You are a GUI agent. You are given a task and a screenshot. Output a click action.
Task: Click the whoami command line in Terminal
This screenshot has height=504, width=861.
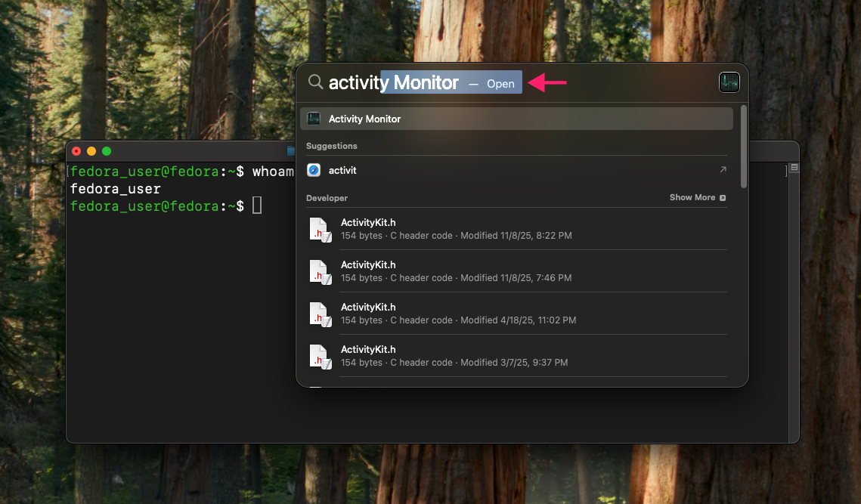click(x=181, y=172)
